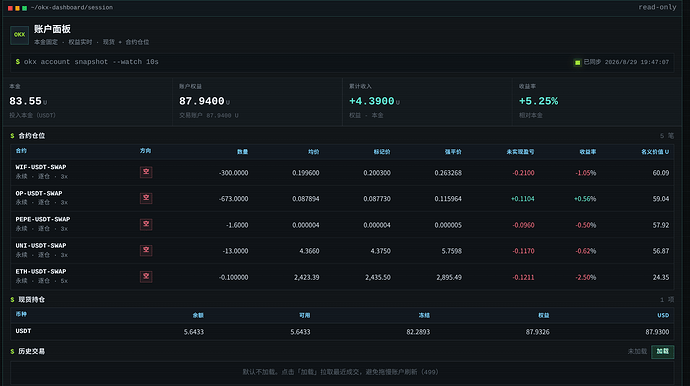Image resolution: width=690 pixels, height=386 pixels.
Task: Open the ETH-USDT-SWAP contract name
Action: point(40,272)
